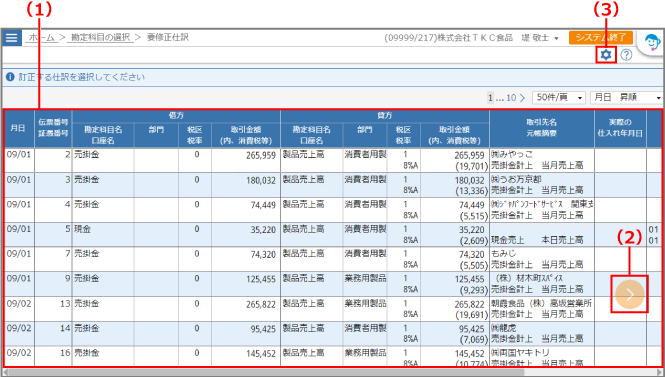Viewport: 665px width, 377px height.
Task: Select the 現金 entry for slip 5
Action: (332, 235)
